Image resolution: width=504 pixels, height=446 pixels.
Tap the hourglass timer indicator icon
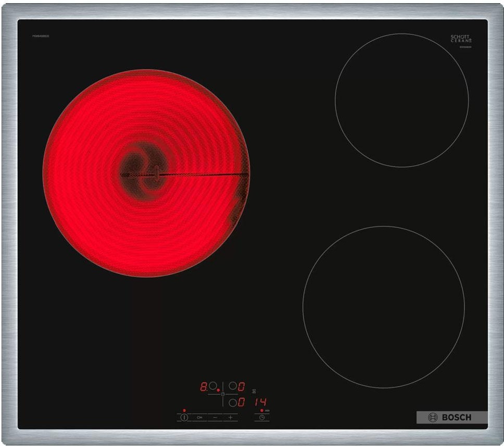pos(254,391)
